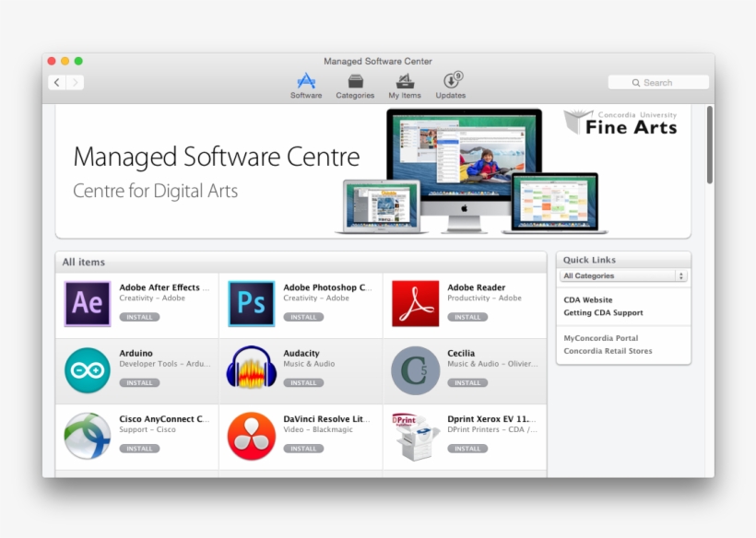This screenshot has width=756, height=538.
Task: Follow the MyConcordia Portal link
Action: coord(601,338)
